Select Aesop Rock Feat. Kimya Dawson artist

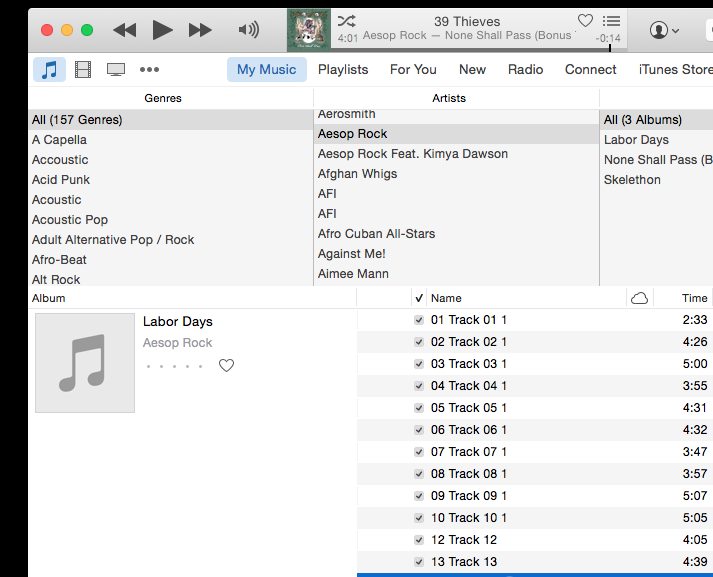coord(456,154)
